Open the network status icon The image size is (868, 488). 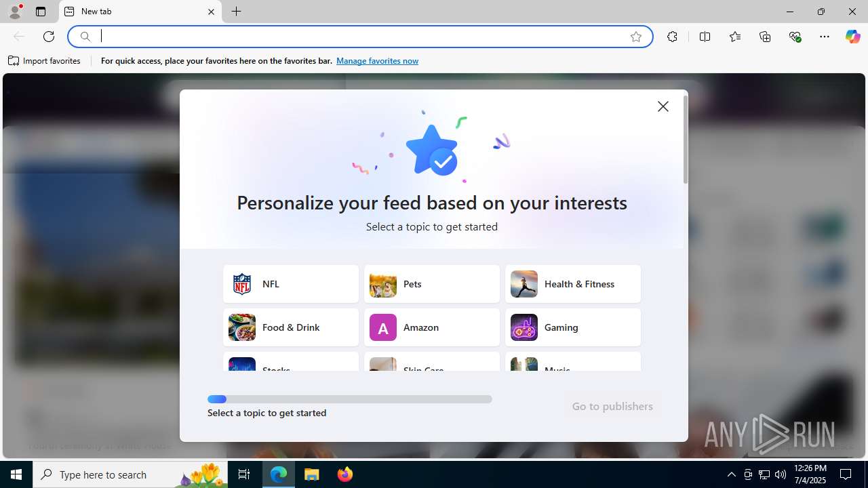(764, 474)
